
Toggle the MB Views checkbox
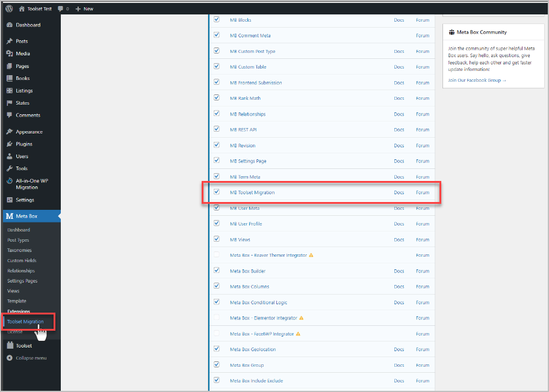(x=217, y=239)
